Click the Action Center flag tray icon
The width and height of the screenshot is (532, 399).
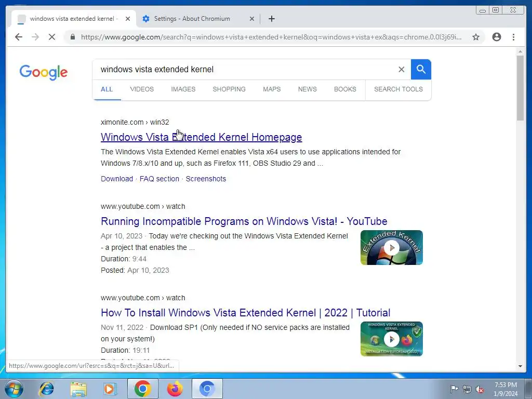tap(454, 389)
